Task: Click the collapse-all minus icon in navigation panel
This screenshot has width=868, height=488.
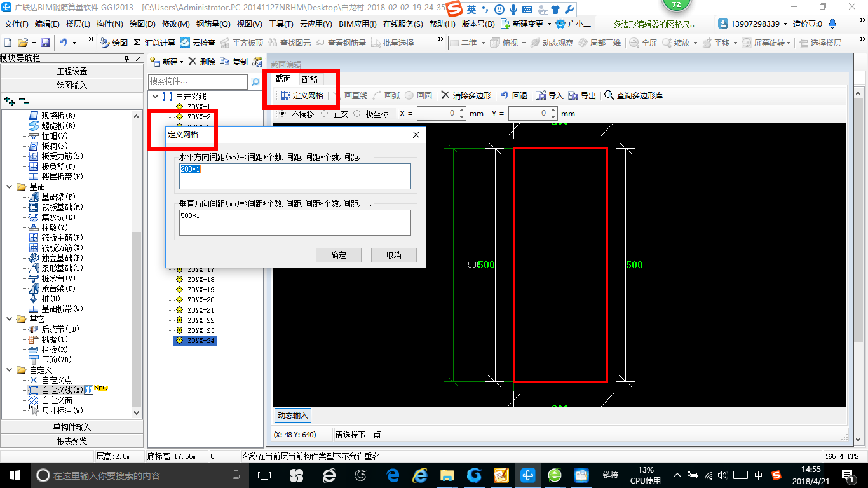Action: [x=24, y=100]
